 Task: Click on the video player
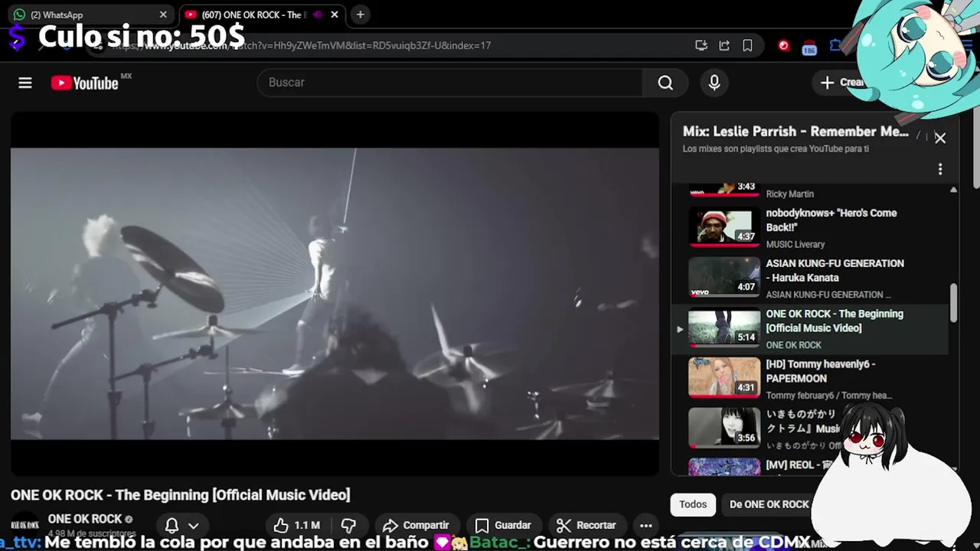coord(335,294)
